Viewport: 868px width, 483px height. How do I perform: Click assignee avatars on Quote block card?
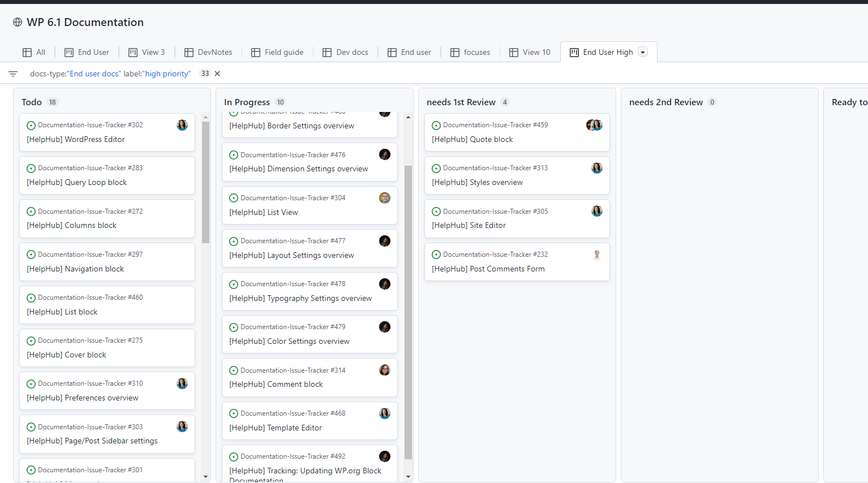pyautogui.click(x=594, y=125)
